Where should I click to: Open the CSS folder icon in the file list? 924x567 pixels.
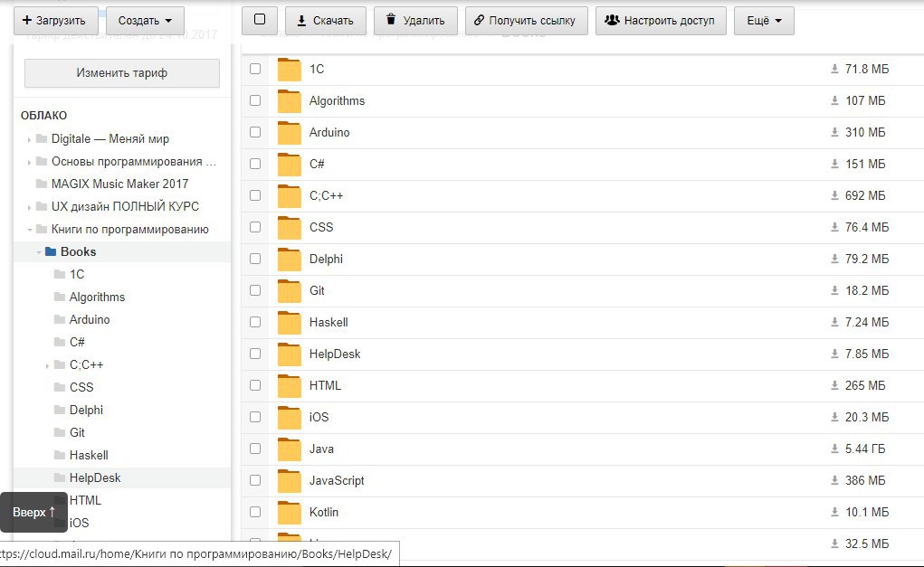pos(290,228)
